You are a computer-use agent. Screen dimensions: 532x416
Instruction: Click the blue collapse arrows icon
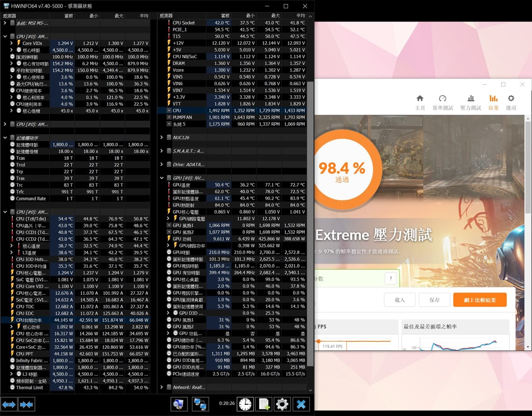pyautogui.click(x=27, y=404)
